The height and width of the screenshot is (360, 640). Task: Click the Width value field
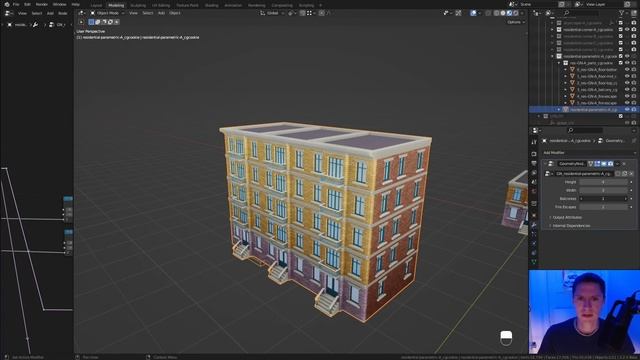point(603,190)
